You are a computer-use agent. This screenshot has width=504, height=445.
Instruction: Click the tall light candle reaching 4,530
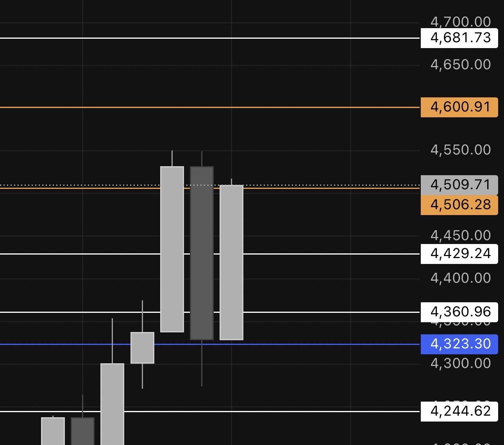[x=172, y=249]
